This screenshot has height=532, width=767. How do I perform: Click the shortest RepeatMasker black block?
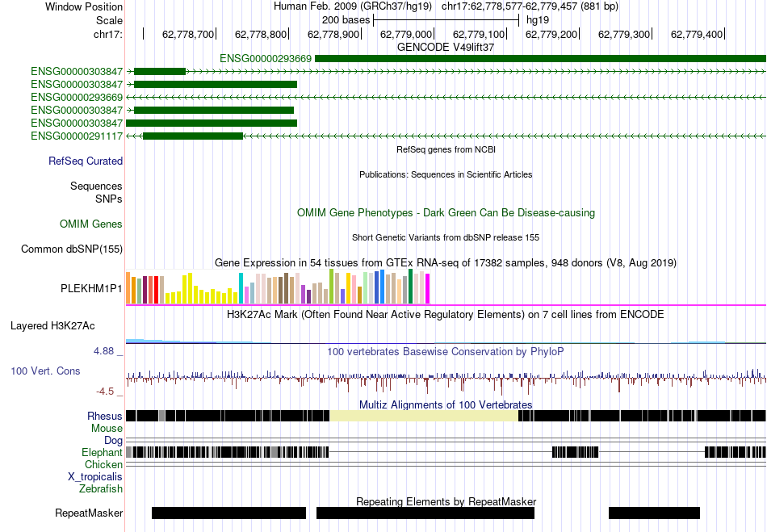pos(654,513)
